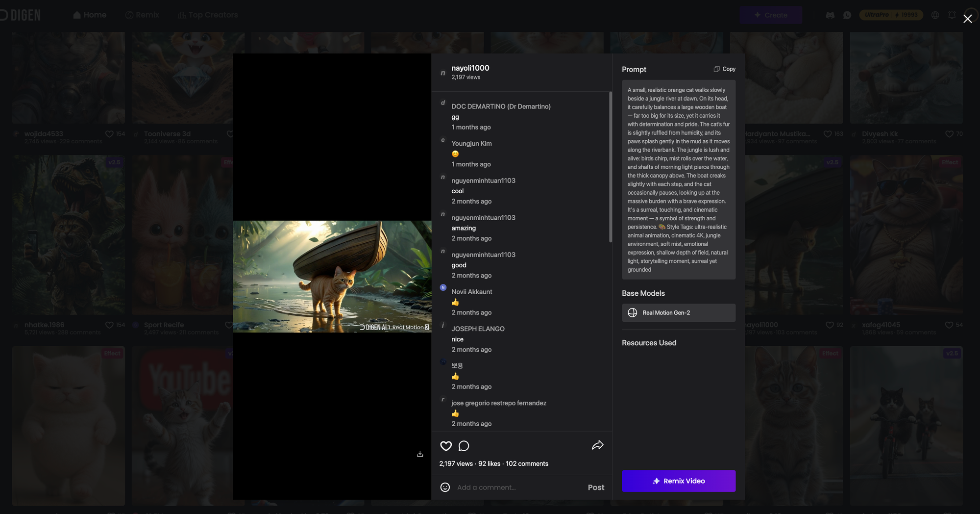Screen dimensions: 980x514
Task: Open nhatke.1986 creator in background
Action: click(x=44, y=325)
